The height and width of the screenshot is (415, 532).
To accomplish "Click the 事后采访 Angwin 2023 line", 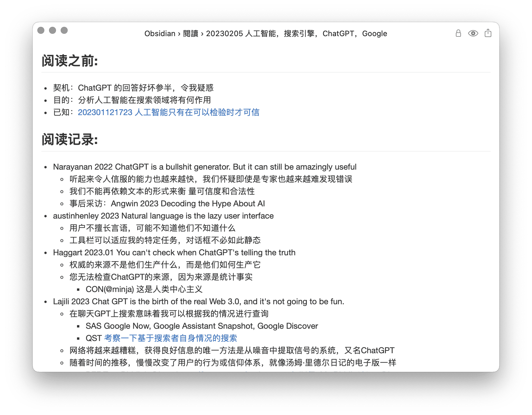I will [x=167, y=203].
